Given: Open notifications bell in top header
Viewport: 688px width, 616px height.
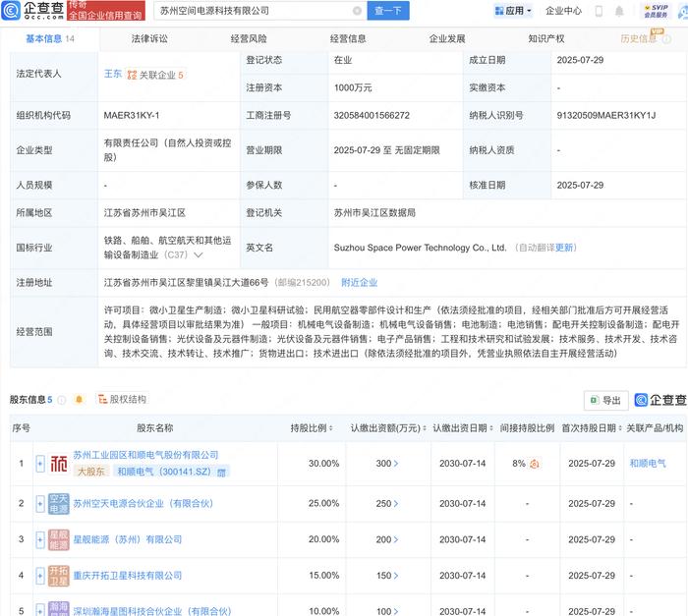Looking at the screenshot, I should pyautogui.click(x=619, y=11).
